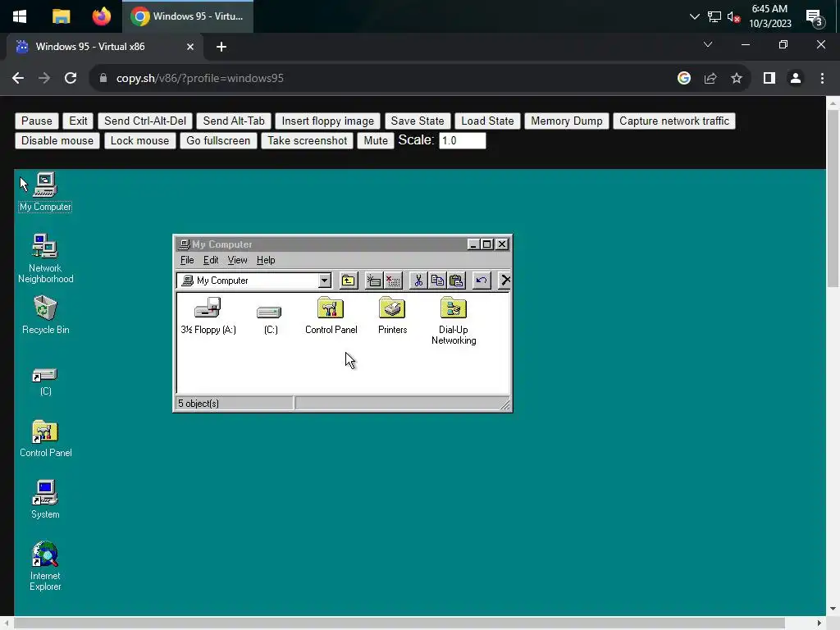
Task: Select the My Computer desktop icon
Action: coord(45,192)
